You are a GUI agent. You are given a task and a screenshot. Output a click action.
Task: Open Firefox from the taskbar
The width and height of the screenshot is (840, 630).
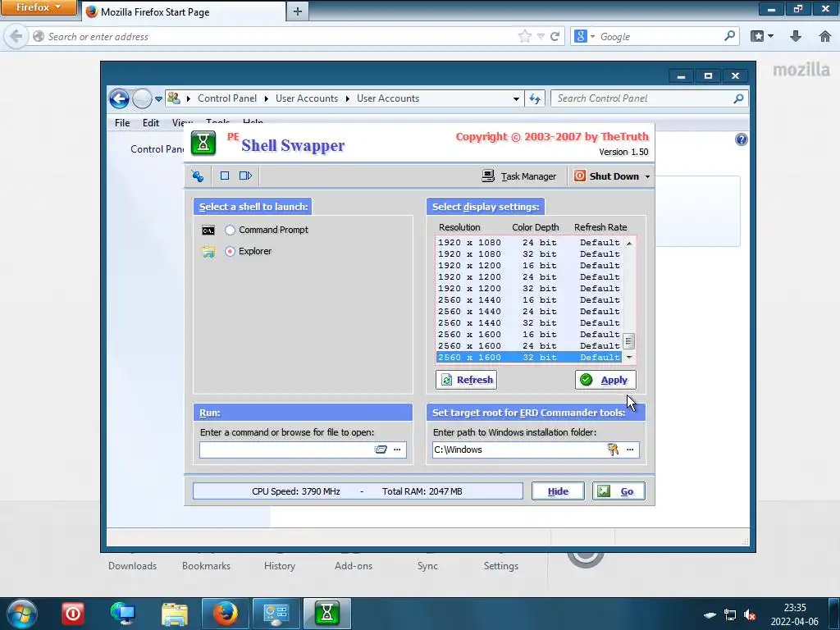(x=225, y=614)
